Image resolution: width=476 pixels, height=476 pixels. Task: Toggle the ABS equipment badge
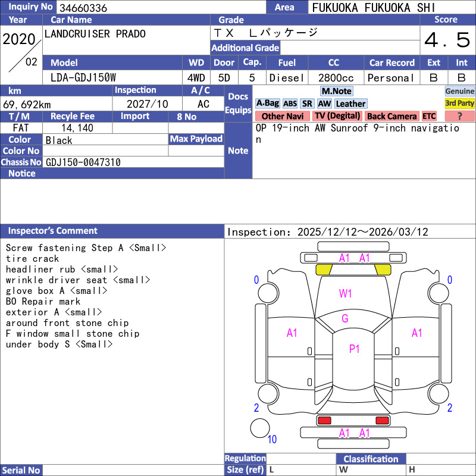tap(290, 104)
